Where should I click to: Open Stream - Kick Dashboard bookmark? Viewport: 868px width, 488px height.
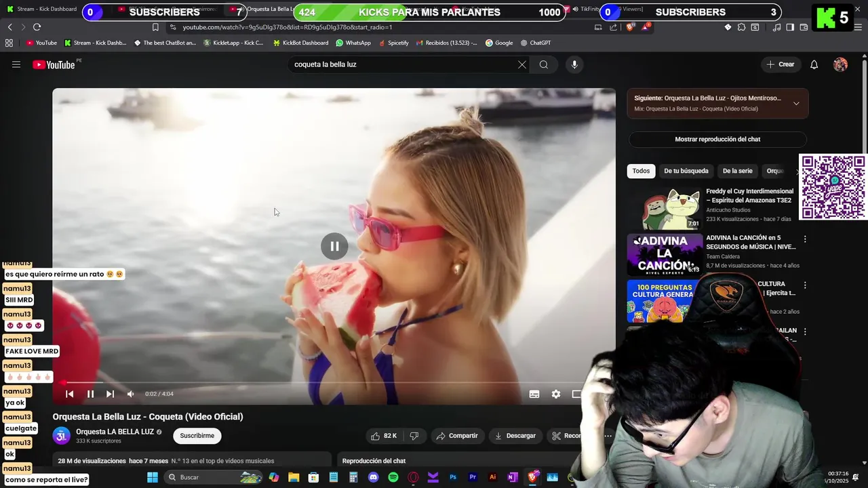pyautogui.click(x=96, y=43)
